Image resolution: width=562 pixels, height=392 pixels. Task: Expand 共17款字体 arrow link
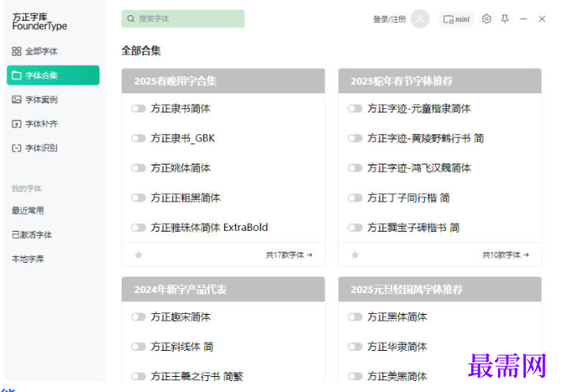(289, 255)
